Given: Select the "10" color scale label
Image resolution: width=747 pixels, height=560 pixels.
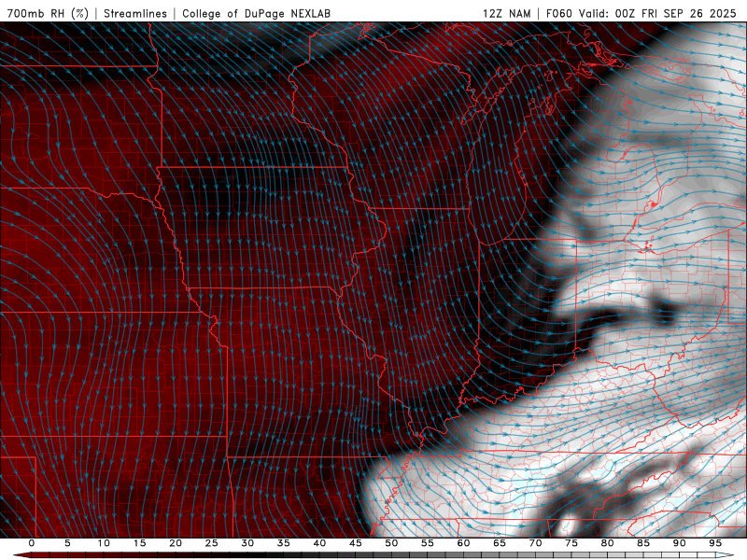Looking at the screenshot, I should (x=104, y=543).
